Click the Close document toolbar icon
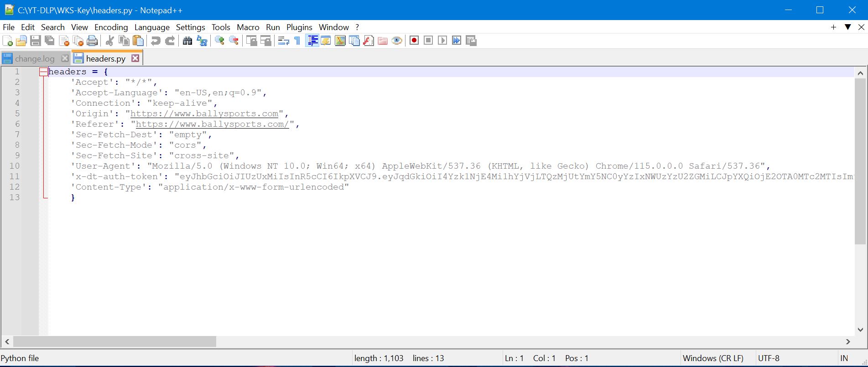 point(64,41)
